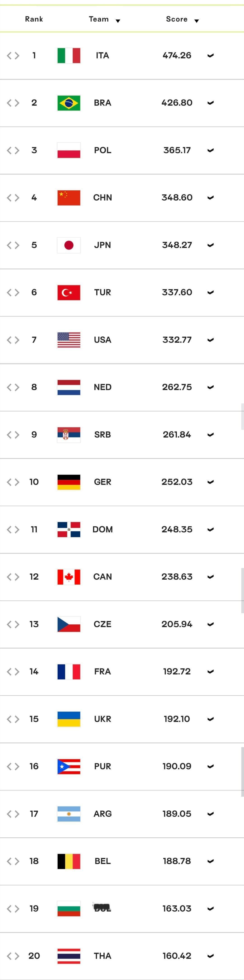Screen dimensions: 244x980
Task: Click the rank change arrows beside NED
Action: pos(13,387)
